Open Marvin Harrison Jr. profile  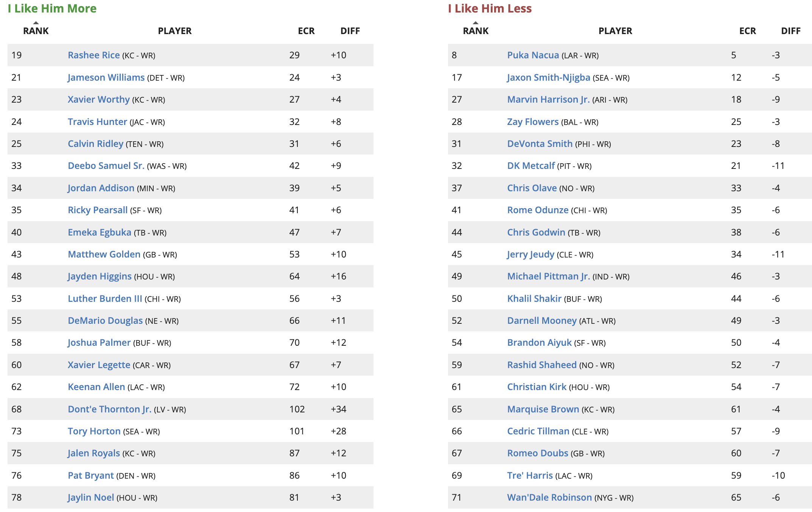point(548,100)
